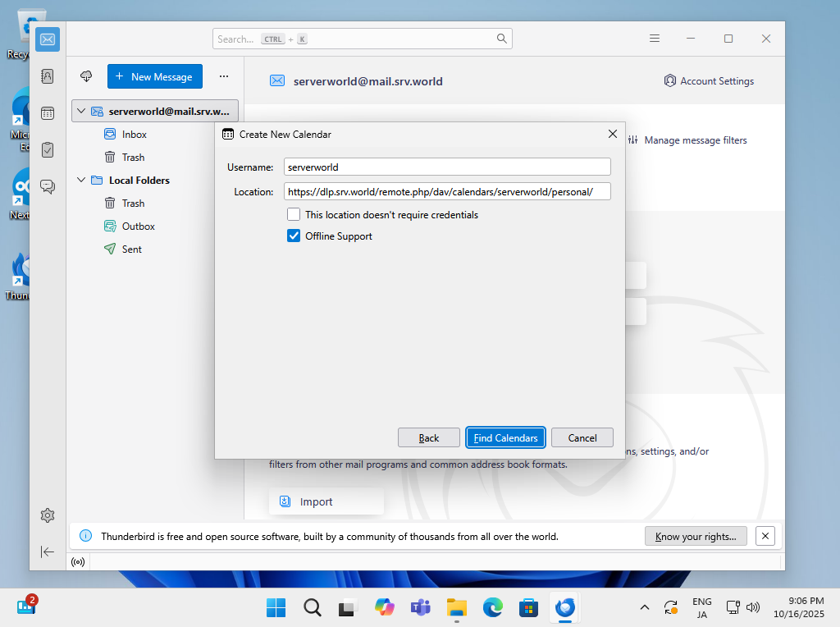Open the Address Book sidebar icon

coord(48,76)
